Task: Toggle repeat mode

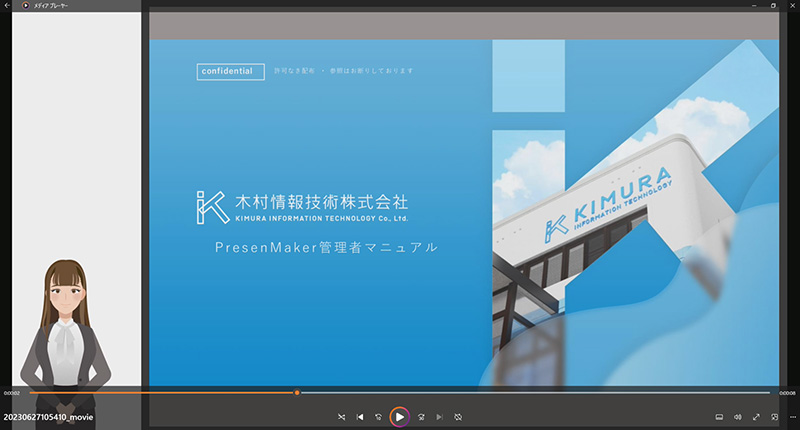Action: click(458, 416)
